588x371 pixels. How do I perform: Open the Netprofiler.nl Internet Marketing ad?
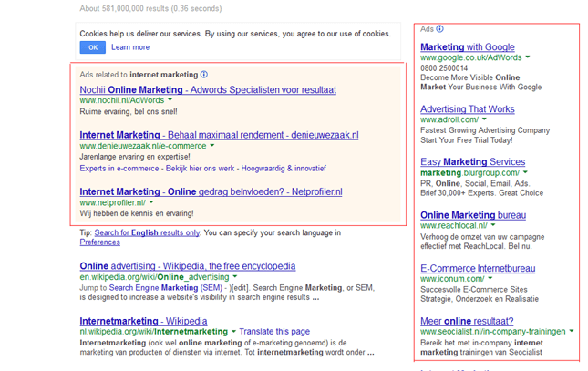click(211, 191)
